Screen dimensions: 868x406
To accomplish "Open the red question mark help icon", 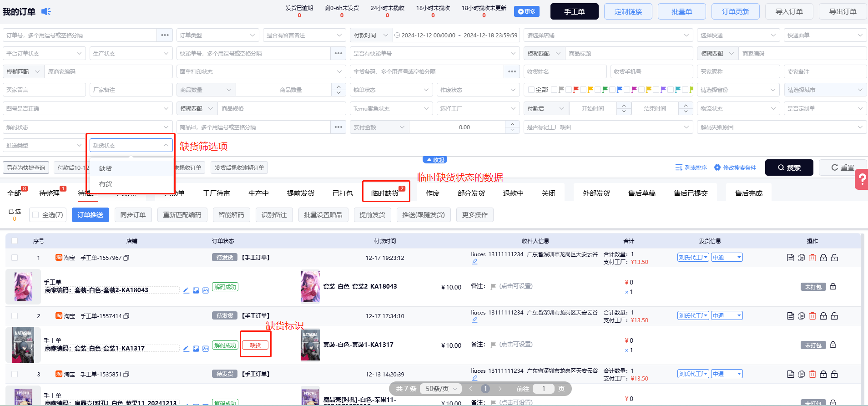I will click(862, 179).
